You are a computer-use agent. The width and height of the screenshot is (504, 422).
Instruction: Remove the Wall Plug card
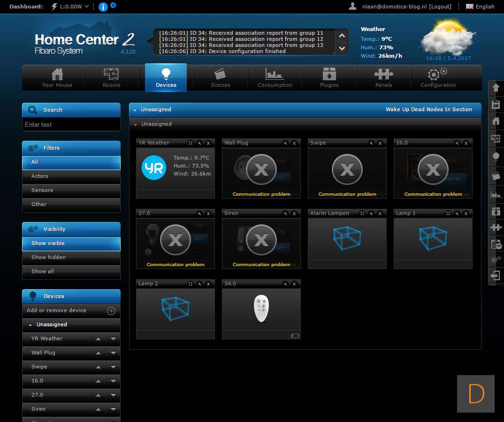294,143
